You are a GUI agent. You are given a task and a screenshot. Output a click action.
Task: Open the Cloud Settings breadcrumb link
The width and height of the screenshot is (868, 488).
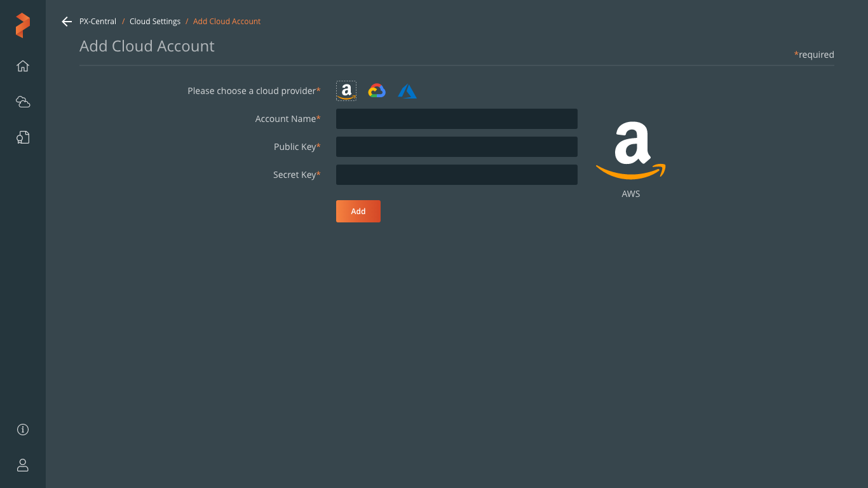[155, 22]
